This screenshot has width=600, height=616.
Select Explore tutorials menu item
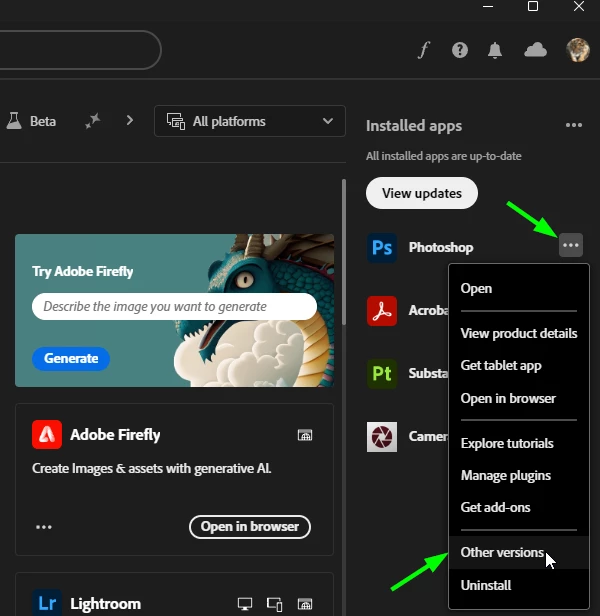pyautogui.click(x=519, y=444)
